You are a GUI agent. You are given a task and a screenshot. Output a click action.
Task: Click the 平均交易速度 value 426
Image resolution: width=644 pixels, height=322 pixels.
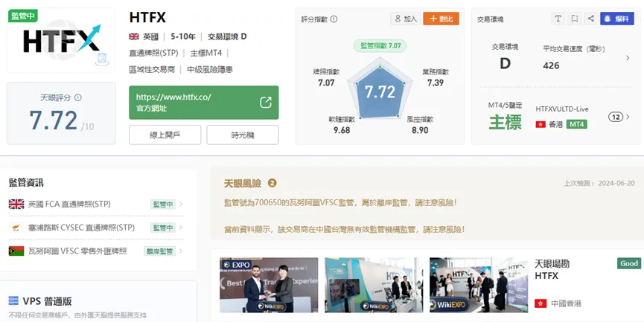click(551, 65)
